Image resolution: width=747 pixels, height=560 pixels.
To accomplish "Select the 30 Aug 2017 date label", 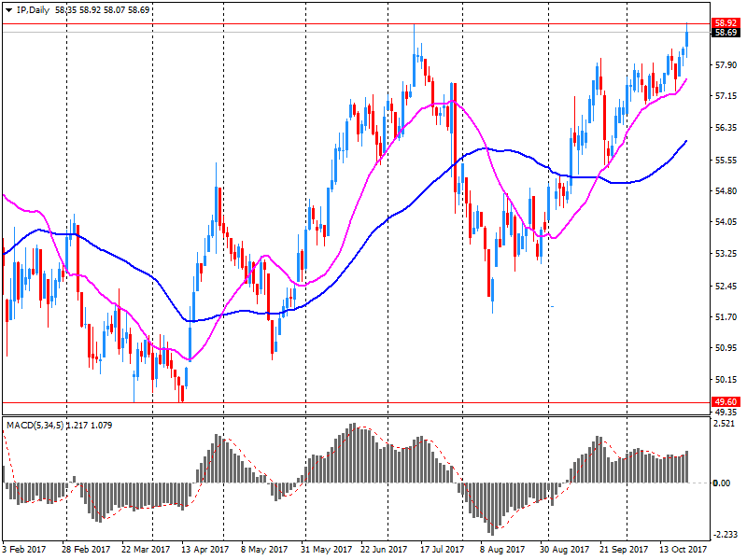I will pos(563,550).
